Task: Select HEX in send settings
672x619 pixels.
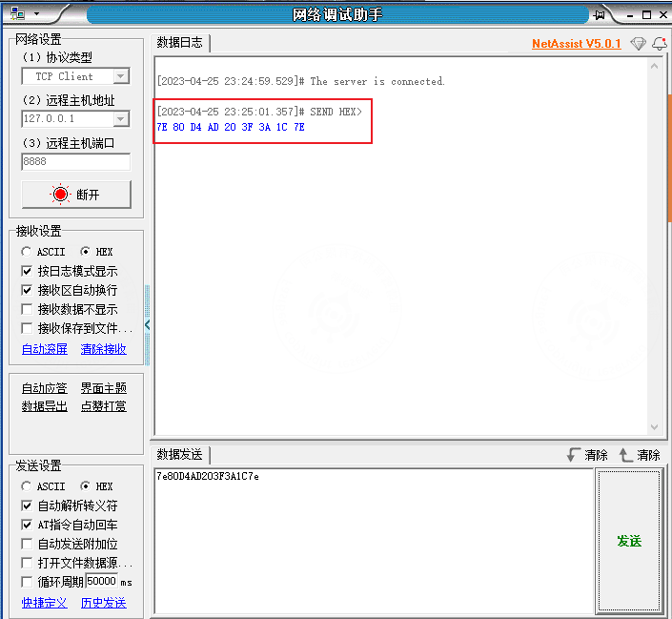Action: [96, 486]
